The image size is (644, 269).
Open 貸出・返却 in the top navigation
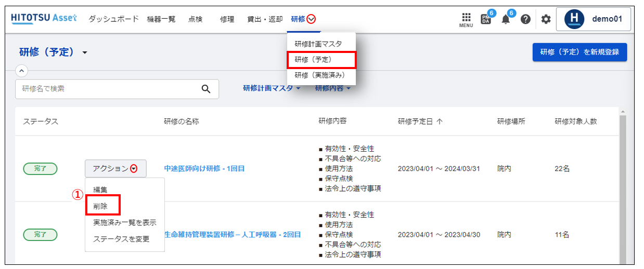click(265, 19)
